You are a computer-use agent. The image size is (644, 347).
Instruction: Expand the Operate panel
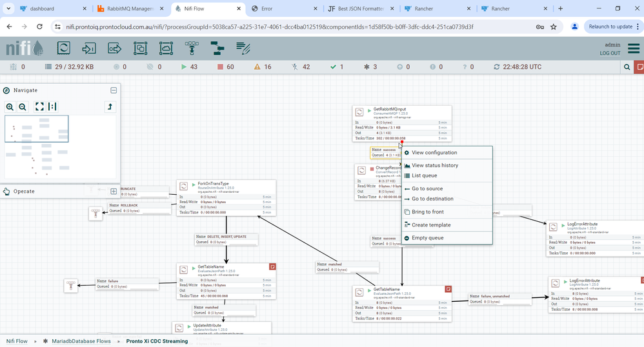coord(114,192)
